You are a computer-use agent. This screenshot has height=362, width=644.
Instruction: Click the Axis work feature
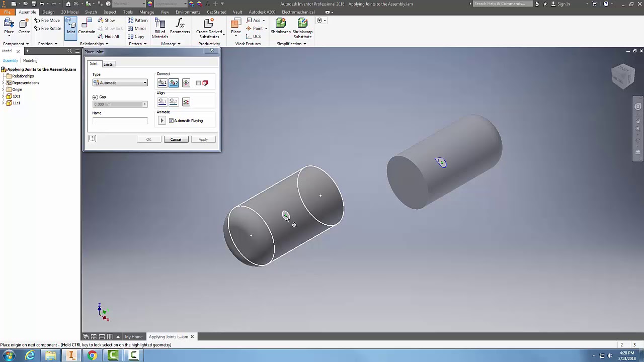tap(255, 21)
